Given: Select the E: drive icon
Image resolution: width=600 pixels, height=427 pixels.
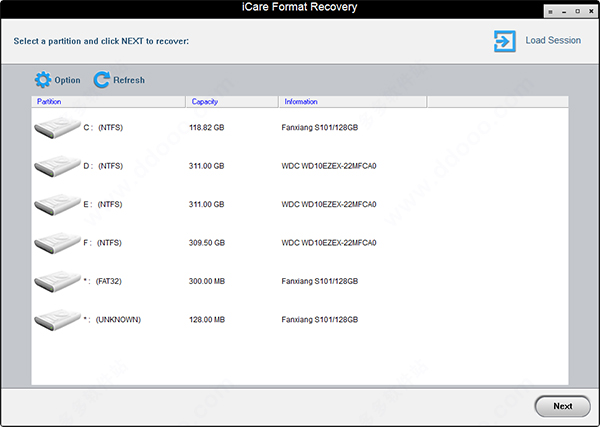Looking at the screenshot, I should pos(57,205).
